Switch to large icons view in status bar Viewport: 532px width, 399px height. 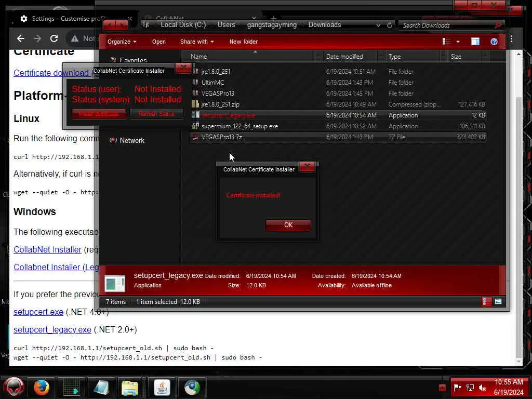tap(498, 302)
